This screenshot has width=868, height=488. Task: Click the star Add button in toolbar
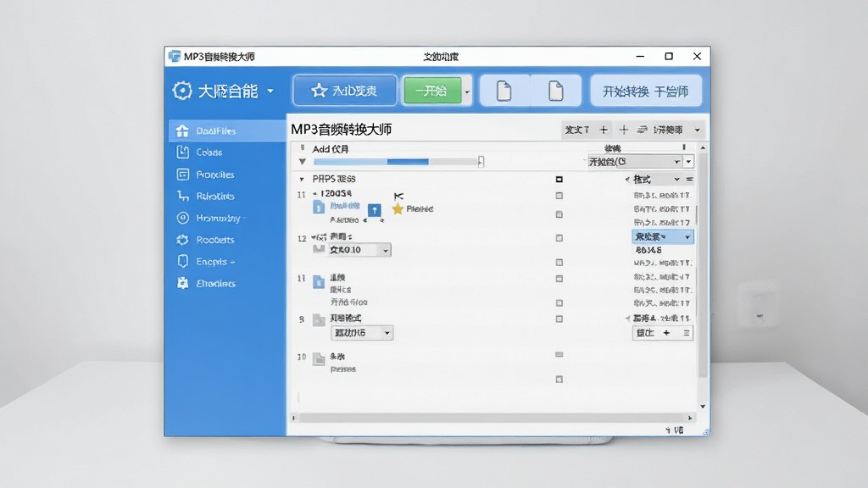[x=345, y=90]
